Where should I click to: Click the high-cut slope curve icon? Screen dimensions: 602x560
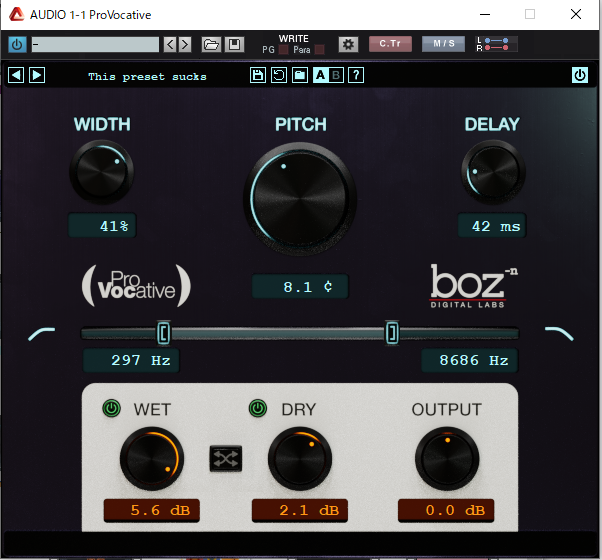pyautogui.click(x=559, y=334)
